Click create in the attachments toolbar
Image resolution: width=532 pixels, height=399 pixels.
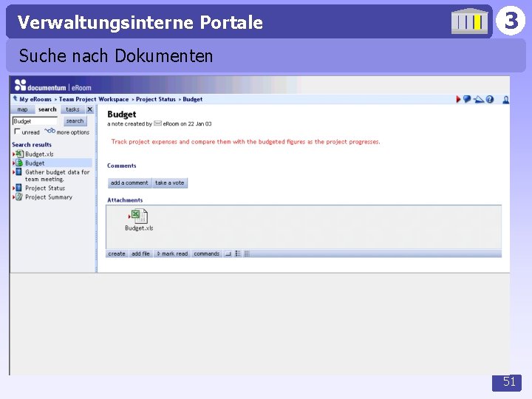(117, 253)
